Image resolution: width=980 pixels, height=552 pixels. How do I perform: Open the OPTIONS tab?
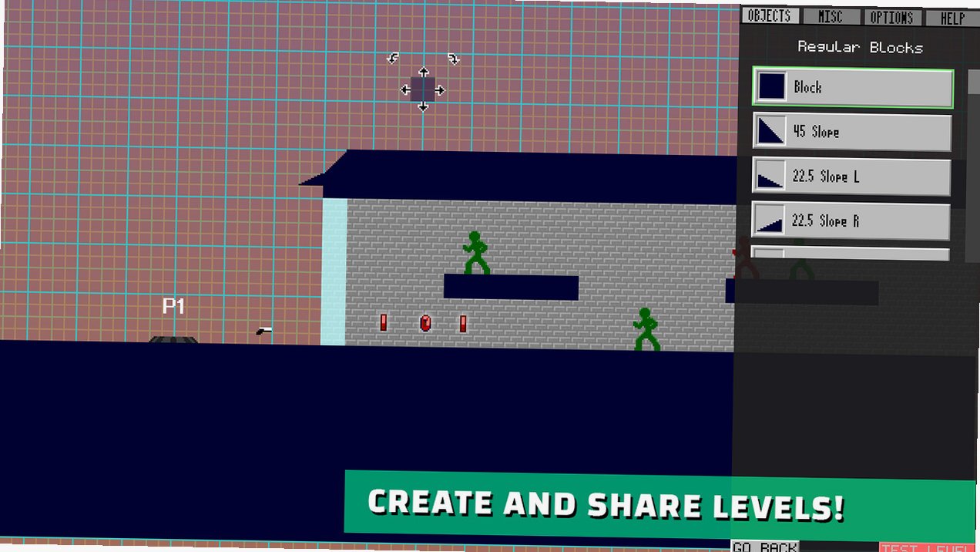pyautogui.click(x=891, y=18)
